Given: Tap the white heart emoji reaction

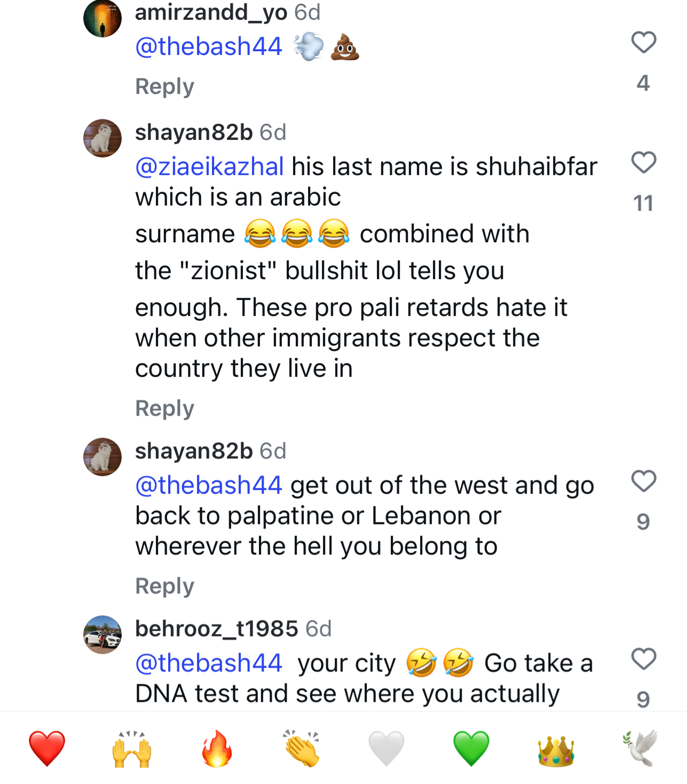Looking at the screenshot, I should click(386, 748).
